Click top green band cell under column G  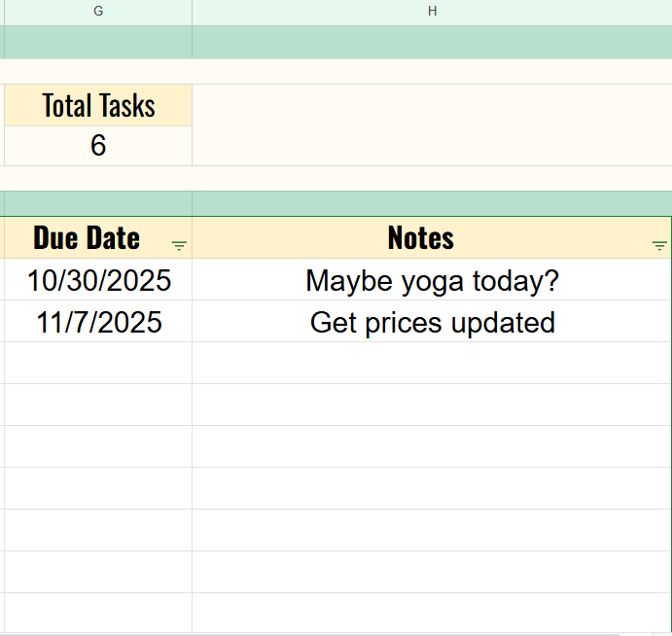[98, 43]
